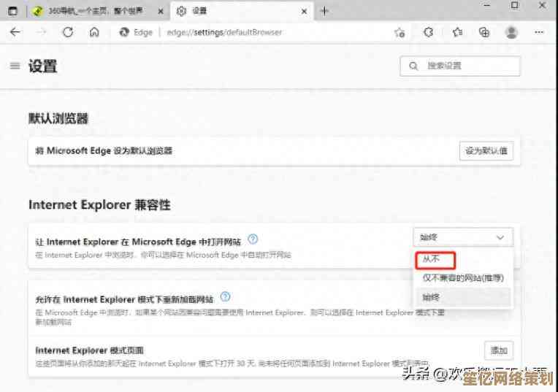The image size is (558, 392).
Task: Click the browser Back arrow
Action: click(x=15, y=32)
